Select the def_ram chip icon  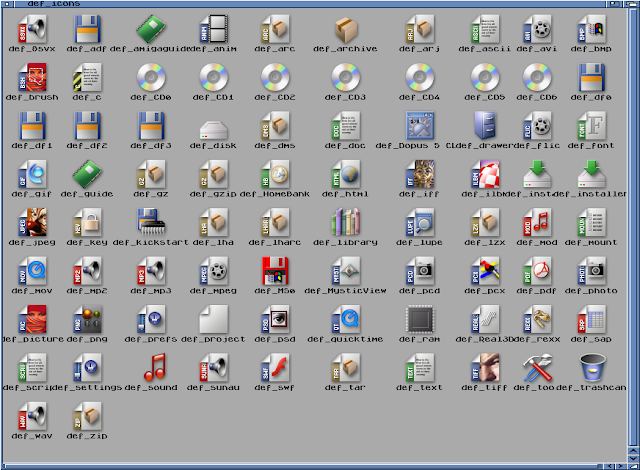420,321
